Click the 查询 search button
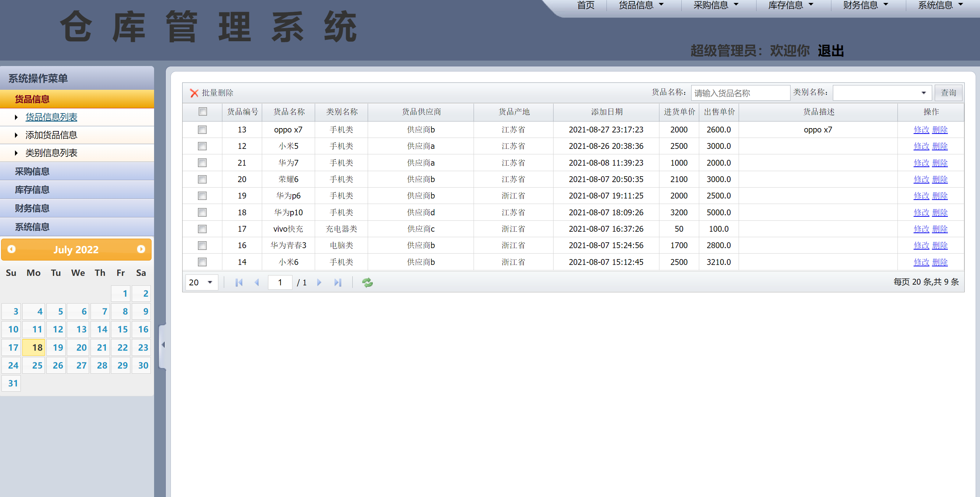This screenshot has height=497, width=980. coord(949,92)
